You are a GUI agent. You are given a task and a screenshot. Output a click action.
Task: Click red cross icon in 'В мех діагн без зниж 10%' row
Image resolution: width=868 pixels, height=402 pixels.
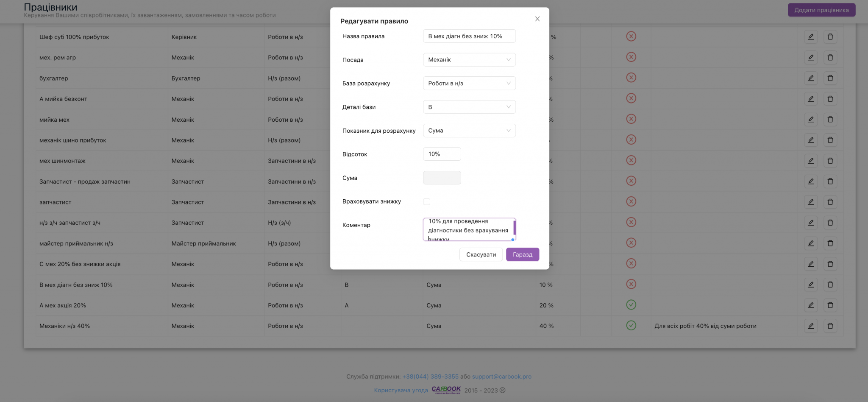(631, 284)
